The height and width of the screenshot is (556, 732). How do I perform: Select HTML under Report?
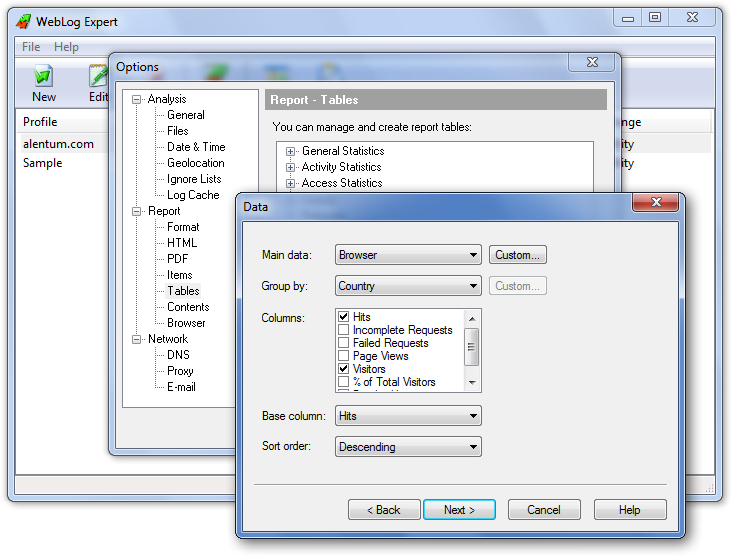(182, 243)
